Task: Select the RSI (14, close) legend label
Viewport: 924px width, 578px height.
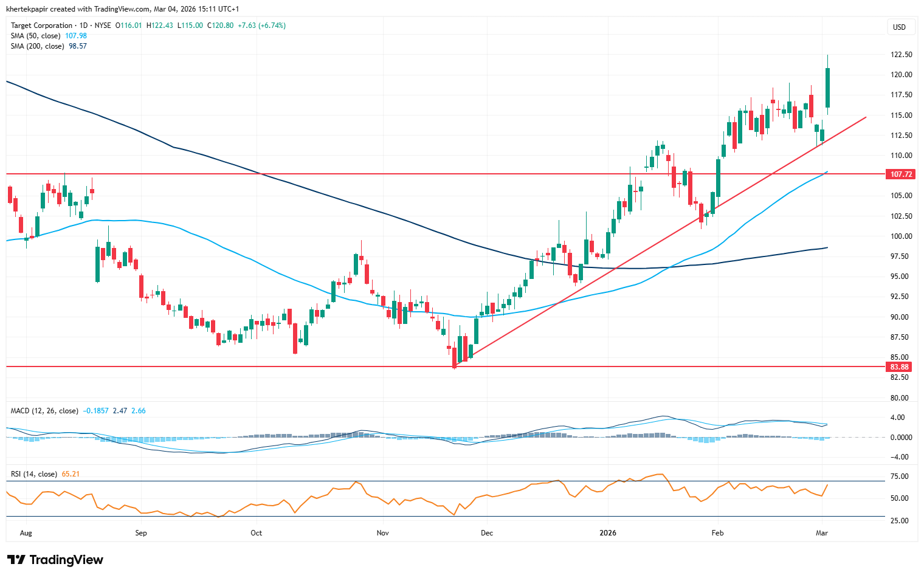Action: (34, 474)
